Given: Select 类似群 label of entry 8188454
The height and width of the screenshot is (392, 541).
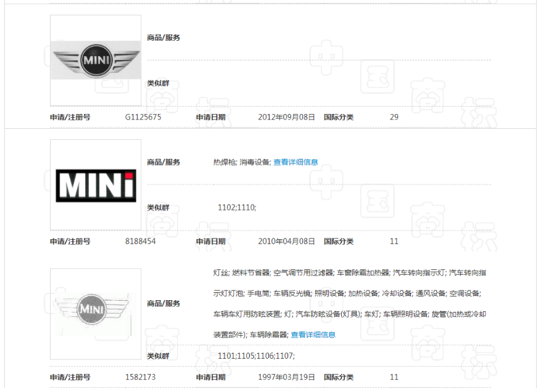Looking at the screenshot, I should pyautogui.click(x=159, y=208).
